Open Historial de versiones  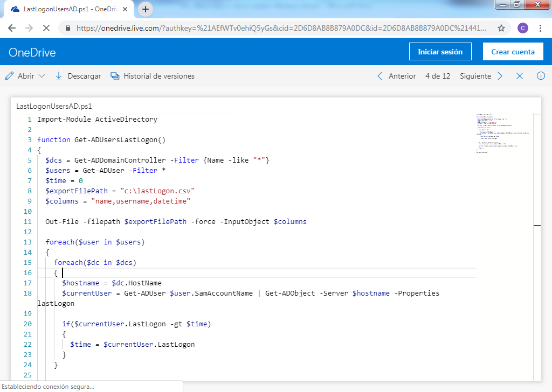152,76
